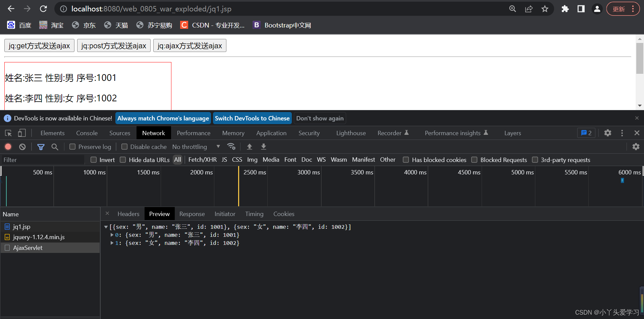Viewport: 644px width, 319px height.
Task: Choose Always match Chrome's language
Action: click(163, 118)
